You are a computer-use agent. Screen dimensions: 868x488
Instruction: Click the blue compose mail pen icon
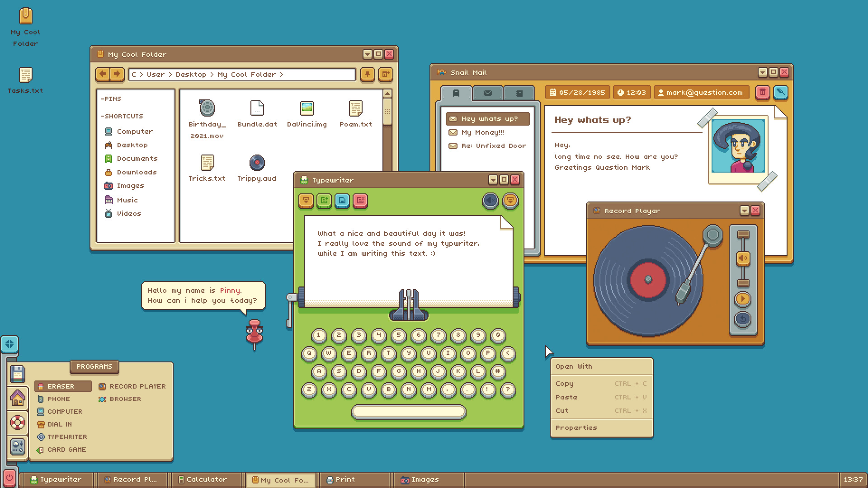780,93
